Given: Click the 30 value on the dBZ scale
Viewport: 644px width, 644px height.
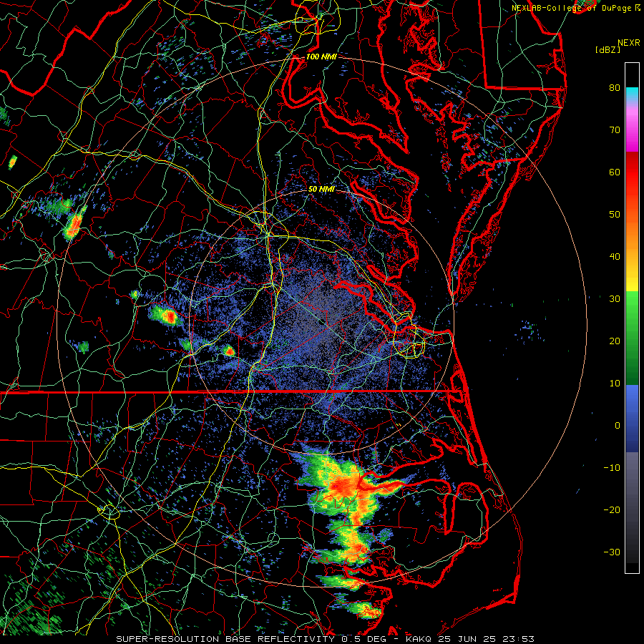Looking at the screenshot, I should [615, 299].
